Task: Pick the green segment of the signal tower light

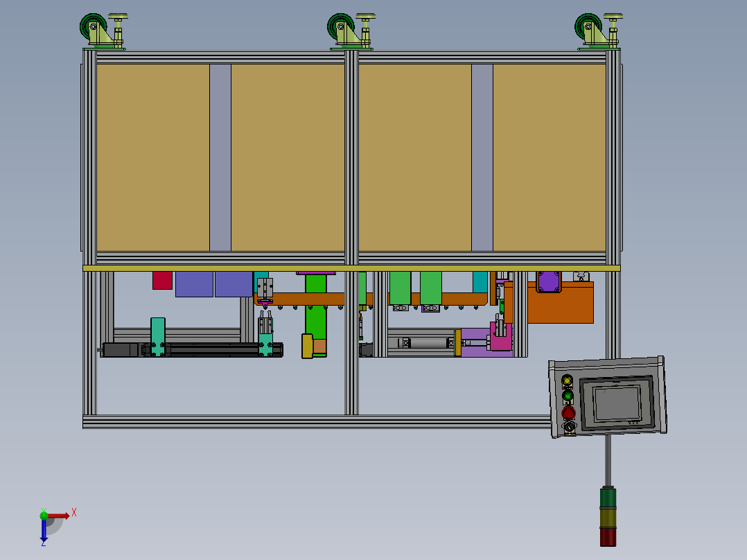Action: (x=607, y=498)
